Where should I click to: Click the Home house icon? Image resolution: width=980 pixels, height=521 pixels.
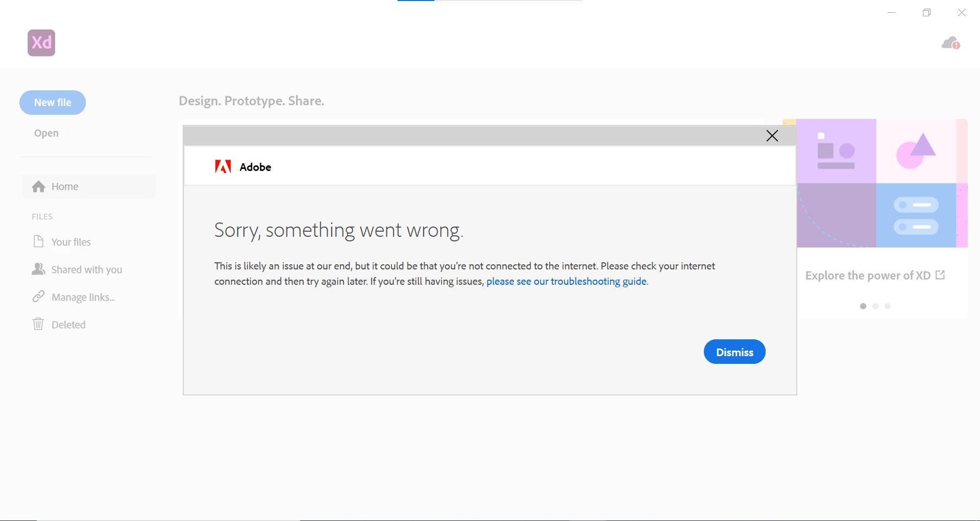tap(39, 186)
